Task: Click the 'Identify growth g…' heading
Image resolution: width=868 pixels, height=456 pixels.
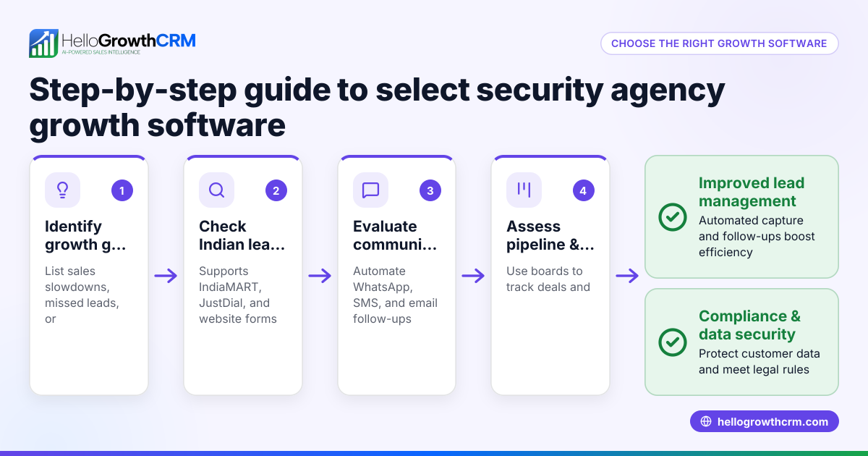Action: pyautogui.click(x=85, y=235)
